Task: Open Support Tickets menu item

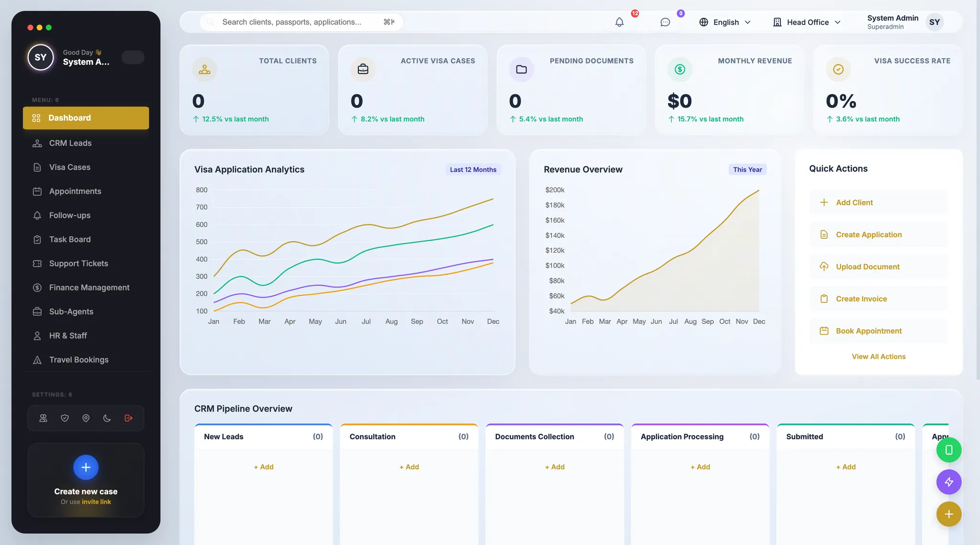Action: click(x=86, y=264)
